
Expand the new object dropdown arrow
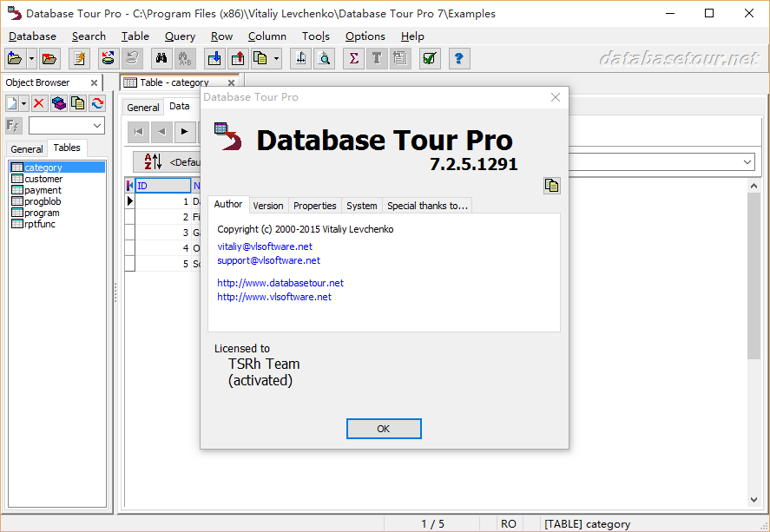(24, 103)
